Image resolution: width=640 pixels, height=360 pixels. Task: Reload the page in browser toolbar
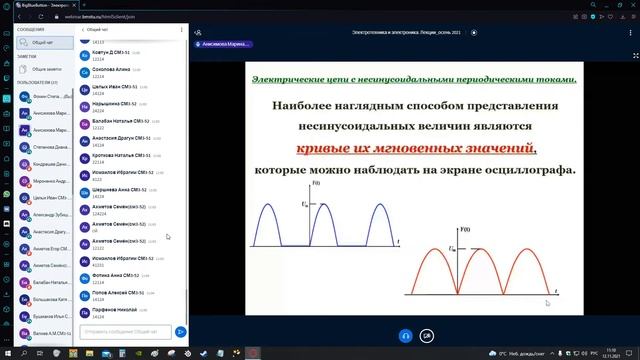41,17
